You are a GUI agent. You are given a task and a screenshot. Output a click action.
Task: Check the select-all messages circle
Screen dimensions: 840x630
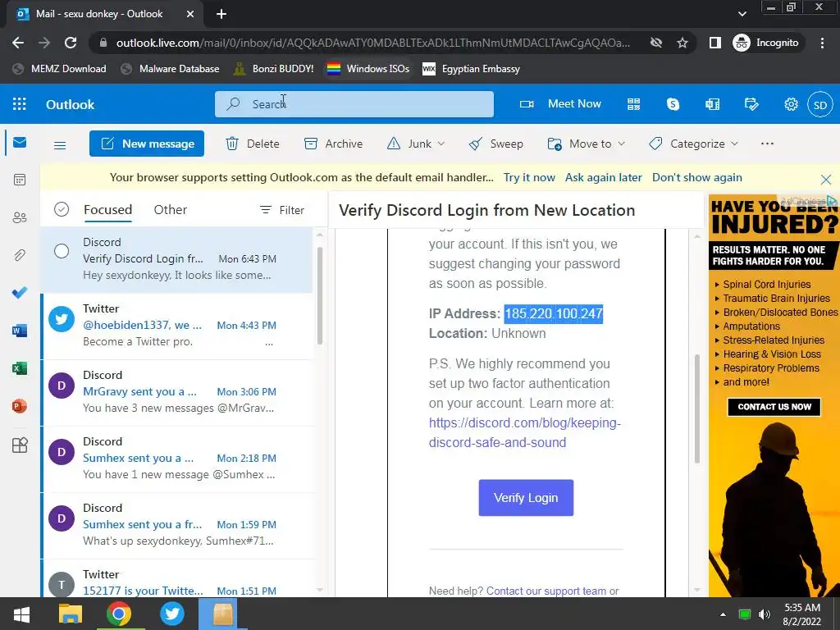coord(62,209)
